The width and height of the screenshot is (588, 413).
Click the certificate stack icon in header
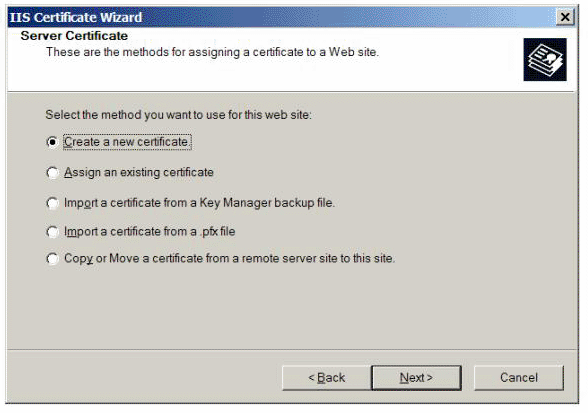click(545, 60)
